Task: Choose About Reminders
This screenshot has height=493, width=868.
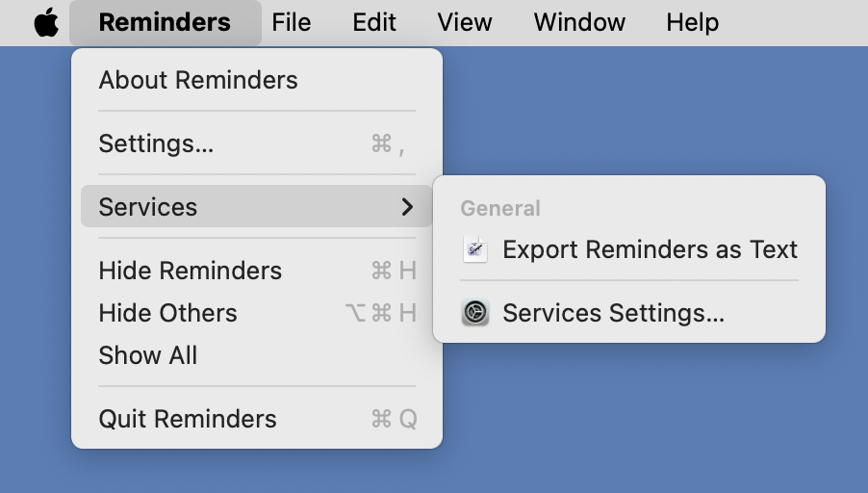Action: 198,80
